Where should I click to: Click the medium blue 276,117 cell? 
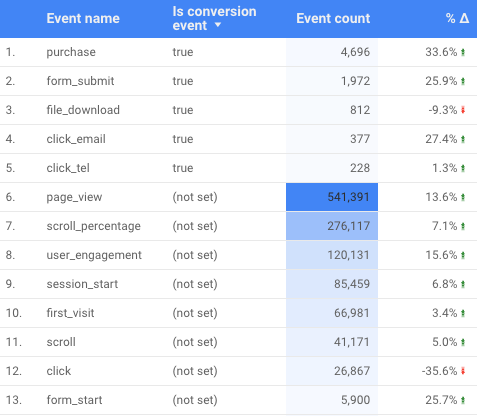click(x=332, y=226)
